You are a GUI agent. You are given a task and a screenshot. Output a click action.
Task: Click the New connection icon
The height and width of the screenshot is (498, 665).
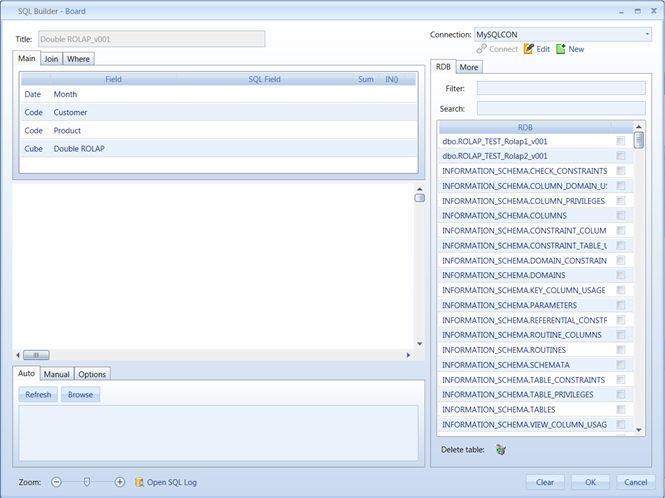click(x=561, y=49)
